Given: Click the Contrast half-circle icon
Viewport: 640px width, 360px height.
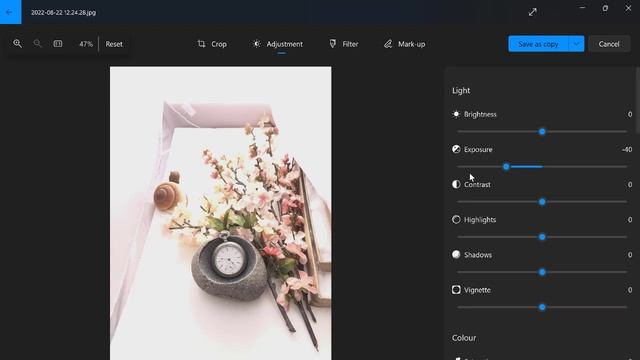Looking at the screenshot, I should pyautogui.click(x=456, y=184).
